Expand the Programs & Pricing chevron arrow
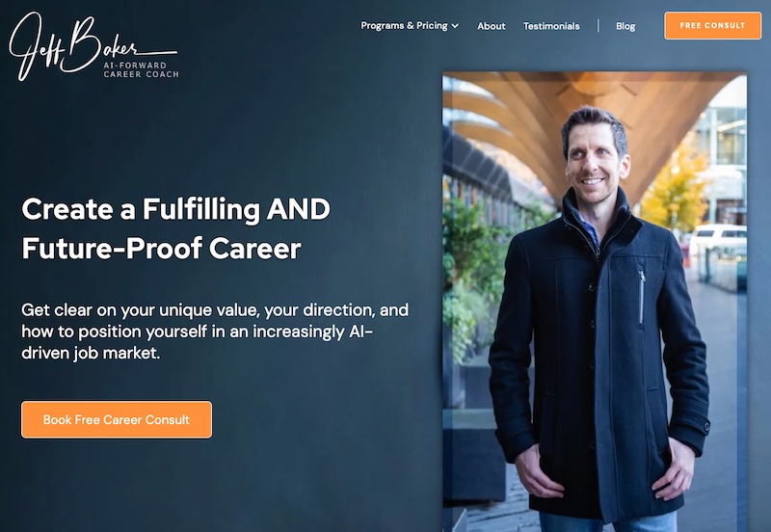771x532 pixels. coord(455,26)
